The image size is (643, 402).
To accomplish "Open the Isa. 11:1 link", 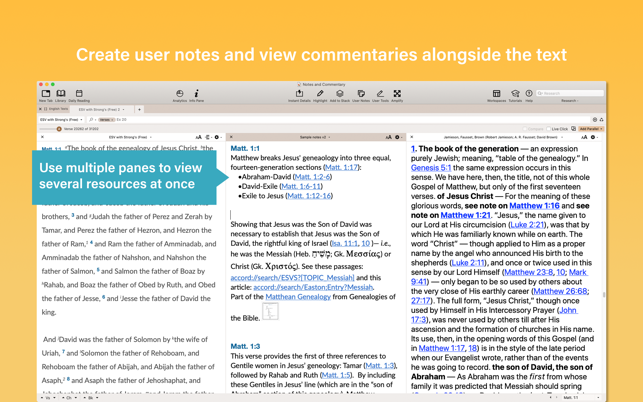I will (x=344, y=243).
